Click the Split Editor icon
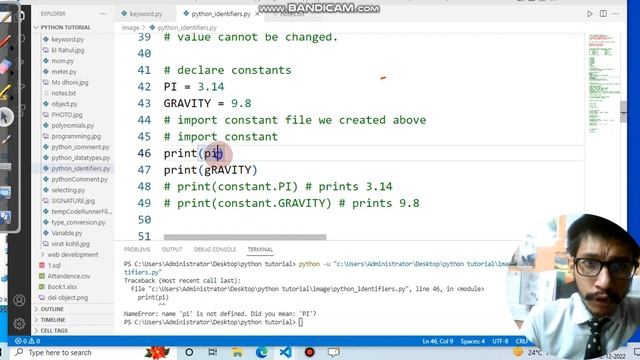 (x=603, y=13)
